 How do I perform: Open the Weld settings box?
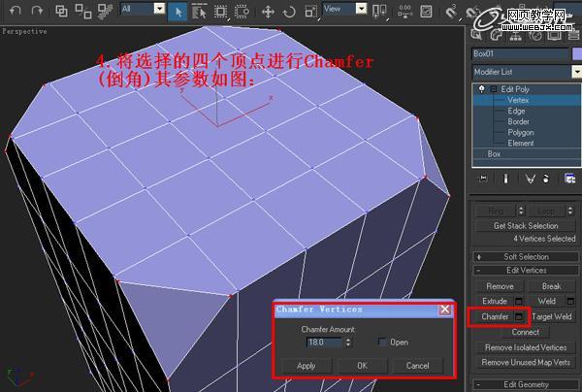(x=570, y=302)
